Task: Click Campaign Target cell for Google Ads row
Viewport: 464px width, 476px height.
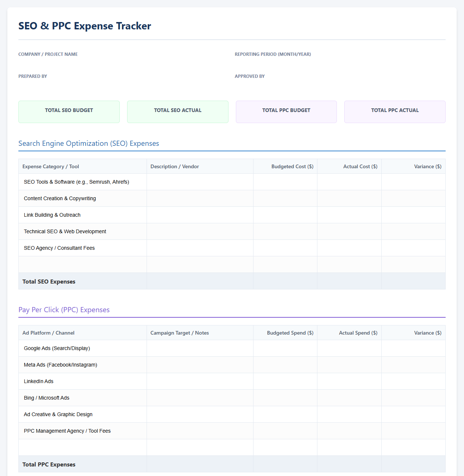Action: point(200,348)
